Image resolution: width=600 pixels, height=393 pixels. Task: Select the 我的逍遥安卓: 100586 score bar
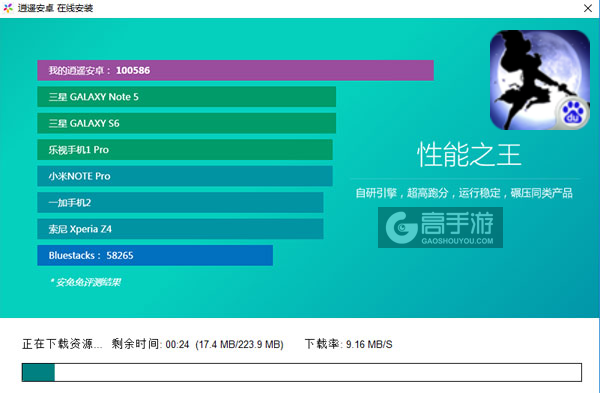point(235,70)
